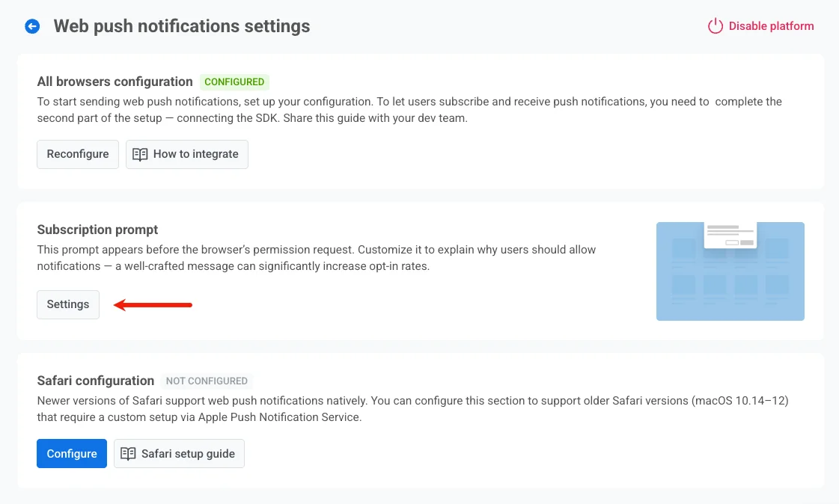
Task: Click the Disable platform text
Action: coord(771,26)
